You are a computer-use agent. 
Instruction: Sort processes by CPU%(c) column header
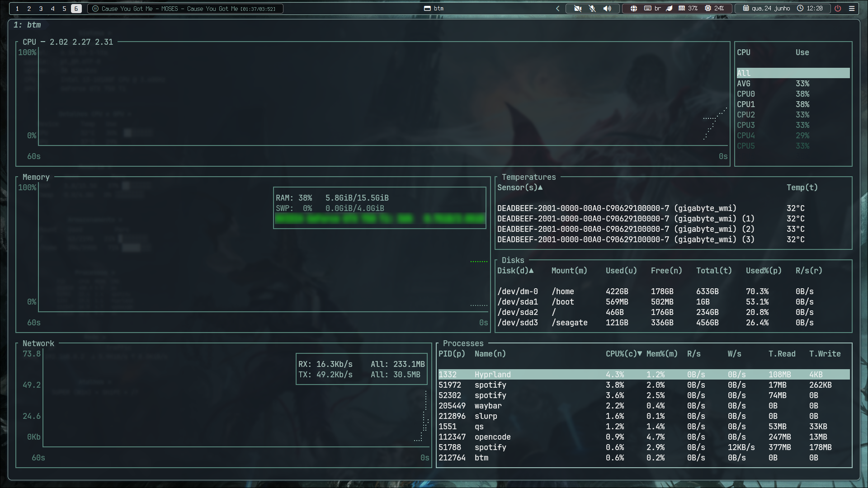(624, 354)
